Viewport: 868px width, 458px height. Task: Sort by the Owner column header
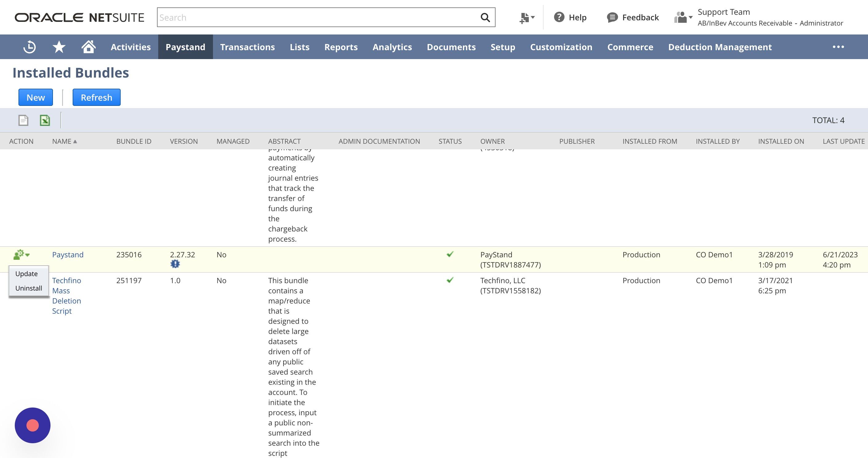click(x=492, y=141)
